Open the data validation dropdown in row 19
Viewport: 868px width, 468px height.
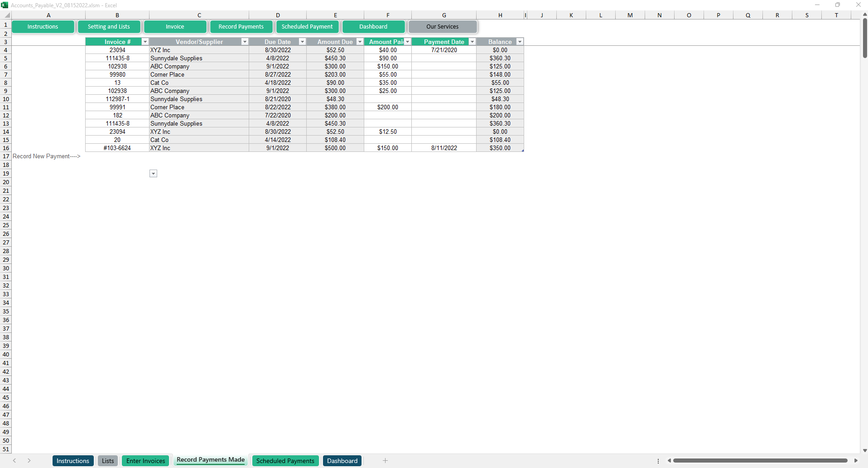[153, 174]
